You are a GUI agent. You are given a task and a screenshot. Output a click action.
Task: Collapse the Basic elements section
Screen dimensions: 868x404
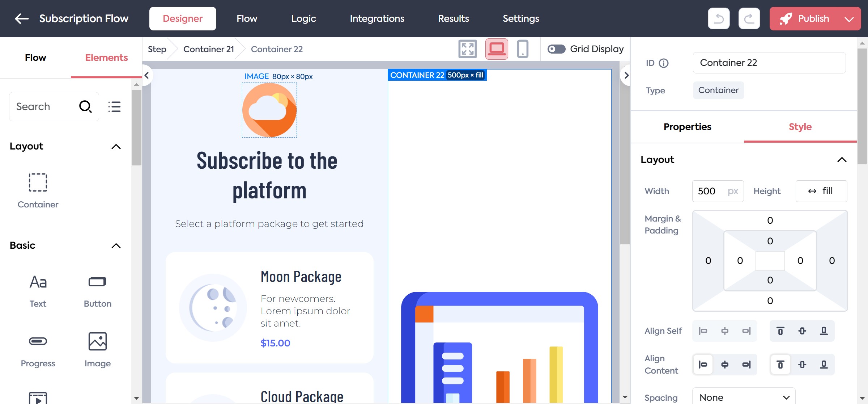click(116, 246)
